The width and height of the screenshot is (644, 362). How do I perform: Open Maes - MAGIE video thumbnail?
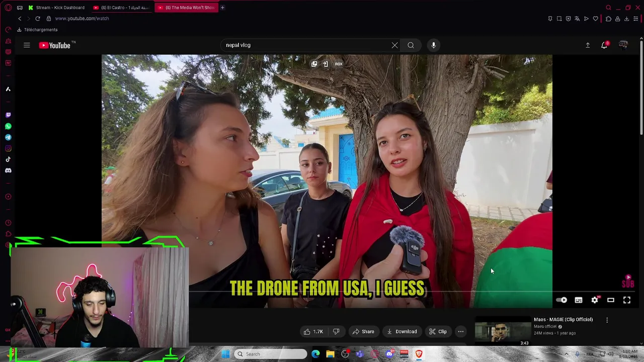(x=503, y=331)
